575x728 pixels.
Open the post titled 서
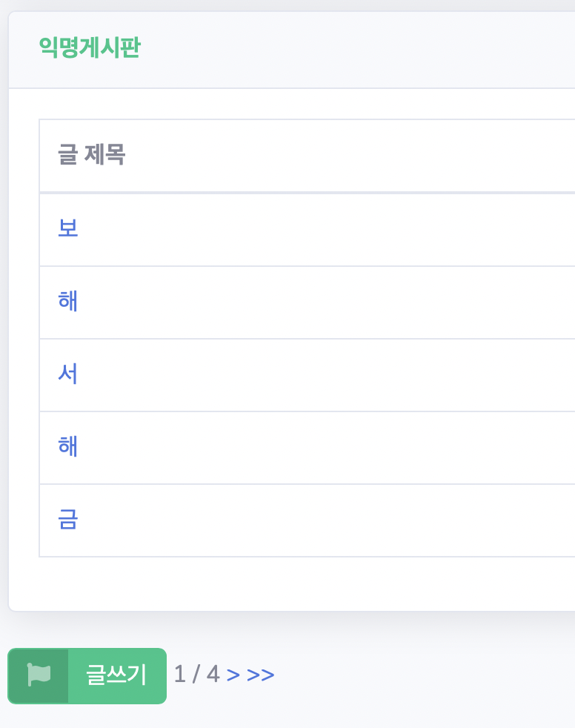tap(67, 374)
